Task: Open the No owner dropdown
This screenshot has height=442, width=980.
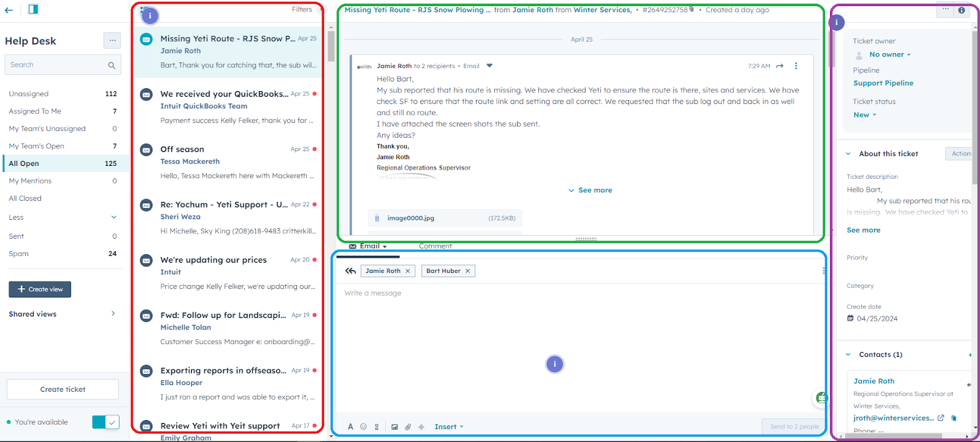Action: (889, 54)
